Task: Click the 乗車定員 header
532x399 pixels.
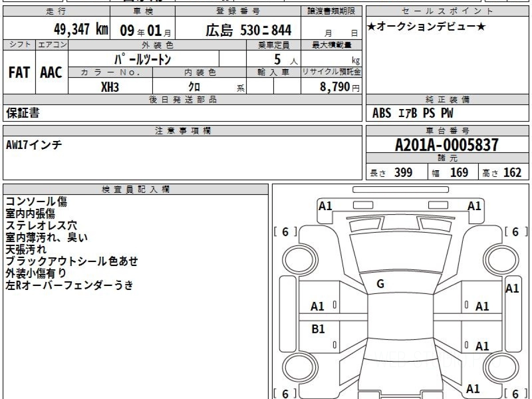Action: (x=274, y=45)
